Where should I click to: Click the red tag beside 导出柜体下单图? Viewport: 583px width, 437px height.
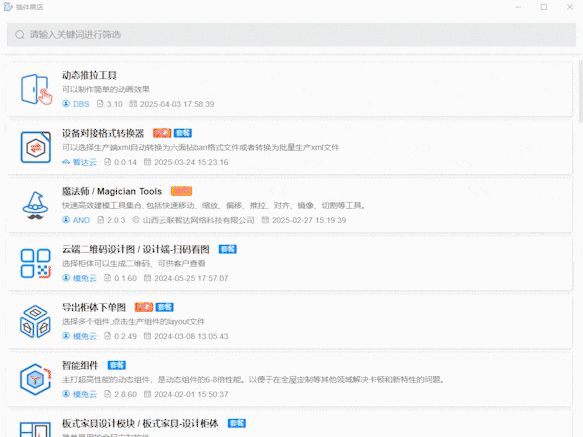click(x=144, y=307)
